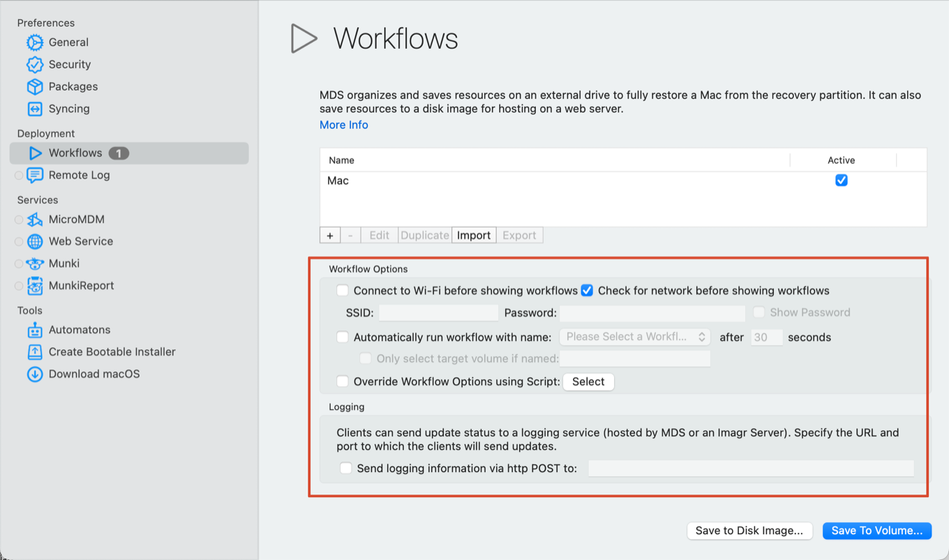Viewport: 949px width, 560px height.
Task: Click the Workflows badge showing 1
Action: [x=119, y=153]
